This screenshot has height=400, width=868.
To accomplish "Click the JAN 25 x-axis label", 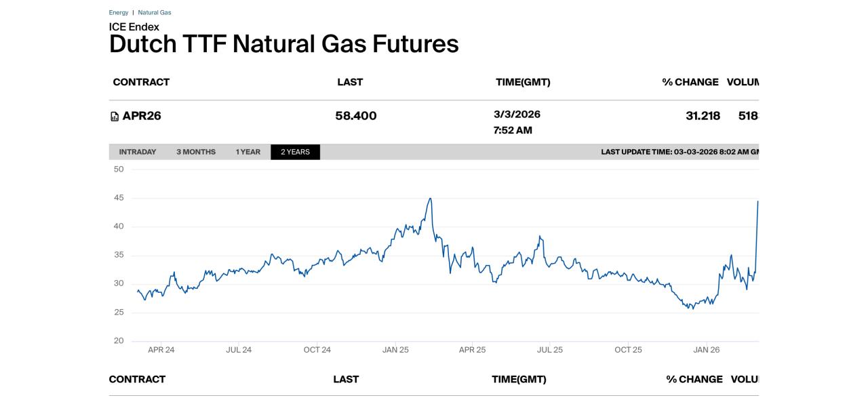I will (395, 350).
